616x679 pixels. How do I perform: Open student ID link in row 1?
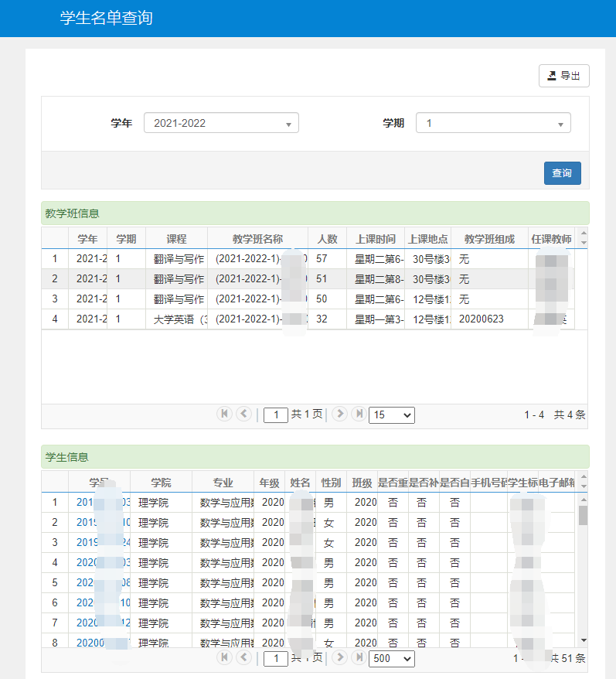tap(103, 503)
